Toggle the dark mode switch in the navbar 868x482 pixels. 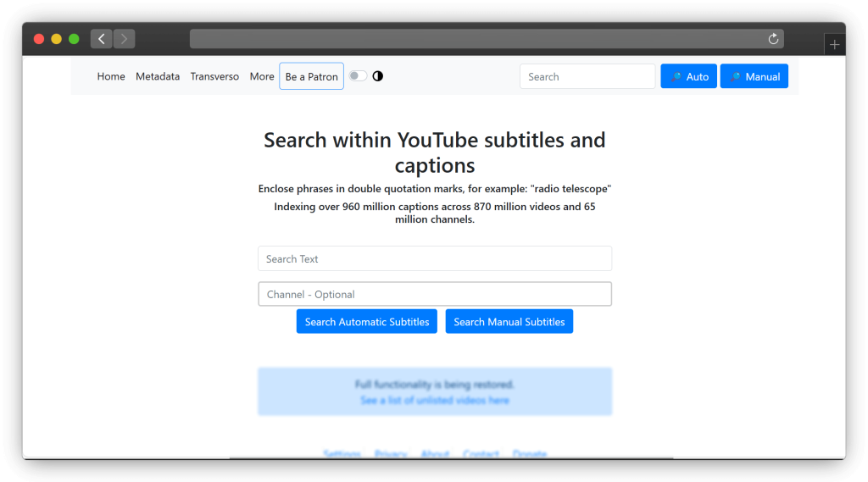(358, 76)
